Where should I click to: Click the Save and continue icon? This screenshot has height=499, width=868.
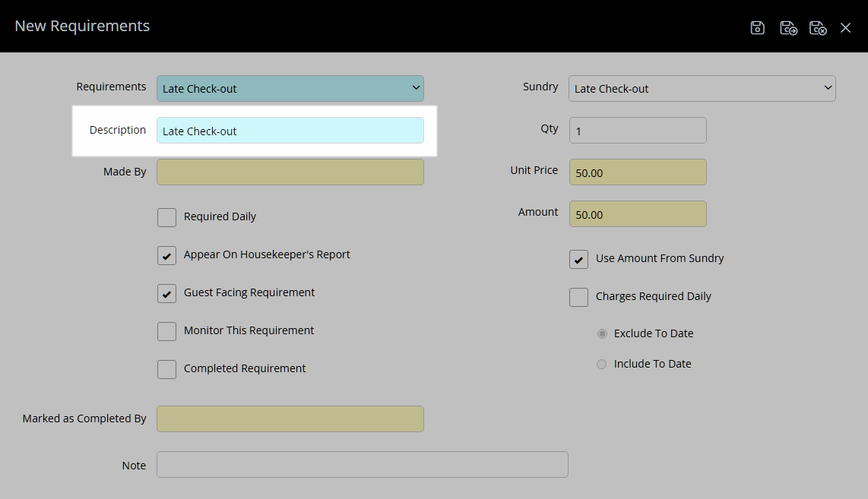788,27
